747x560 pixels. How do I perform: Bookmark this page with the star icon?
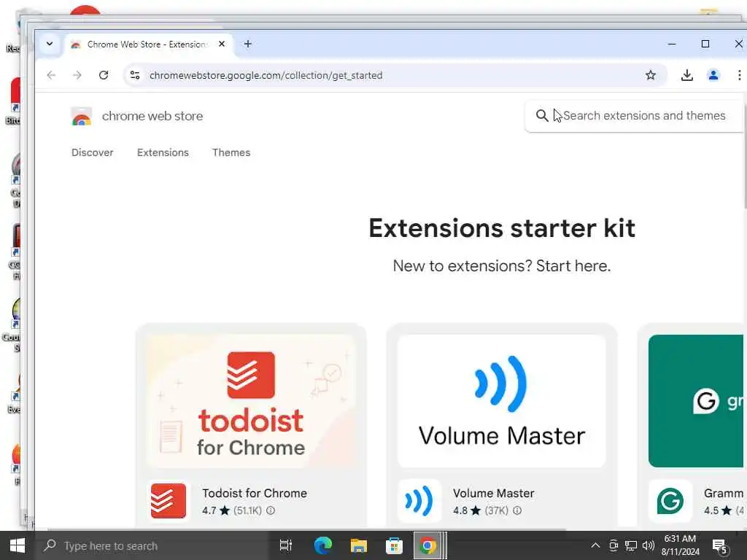(650, 75)
